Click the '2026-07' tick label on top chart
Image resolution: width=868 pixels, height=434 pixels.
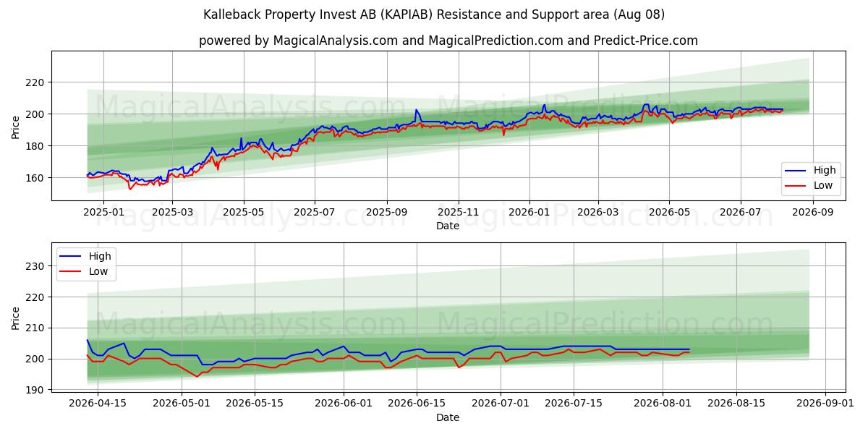click(739, 213)
